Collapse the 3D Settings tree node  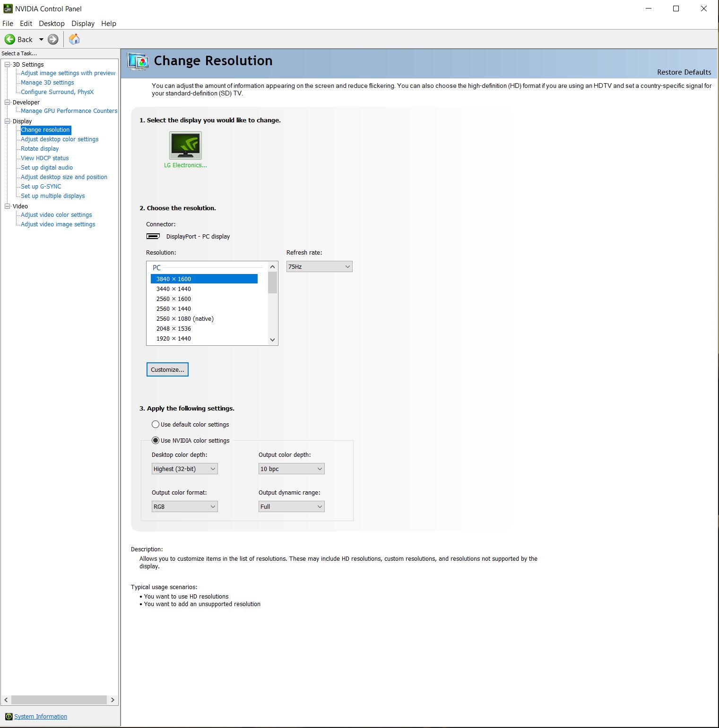(x=8, y=64)
